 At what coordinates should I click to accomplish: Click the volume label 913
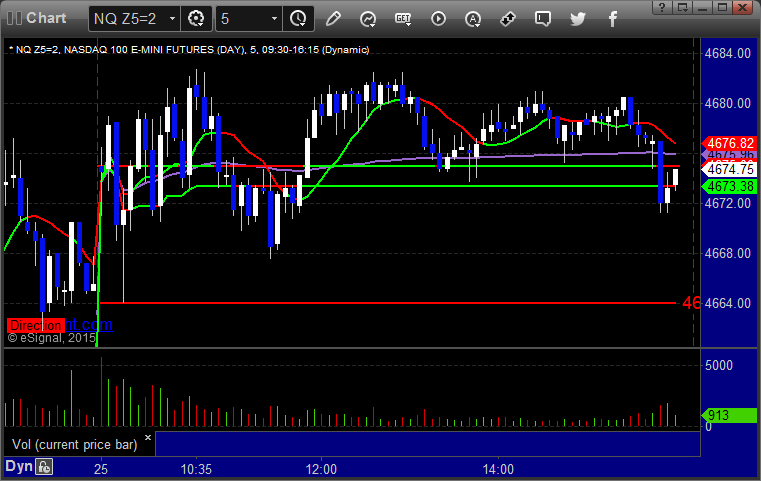click(729, 415)
